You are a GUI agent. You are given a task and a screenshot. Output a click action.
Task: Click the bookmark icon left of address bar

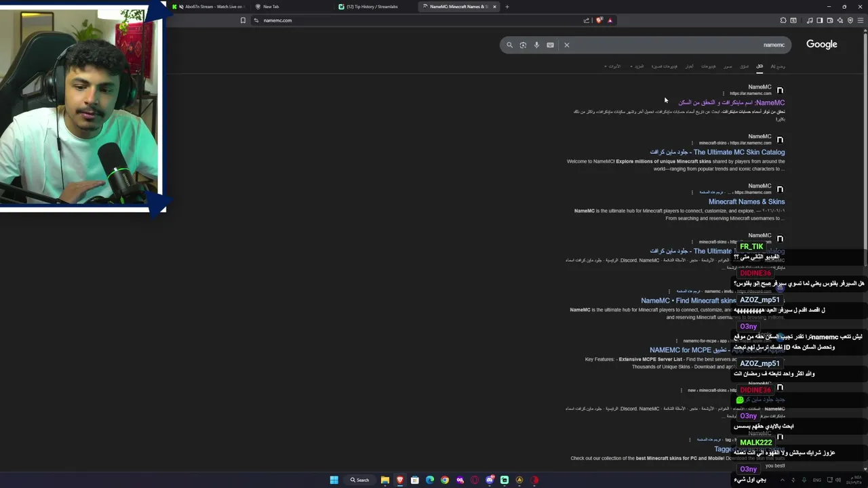pyautogui.click(x=243, y=20)
